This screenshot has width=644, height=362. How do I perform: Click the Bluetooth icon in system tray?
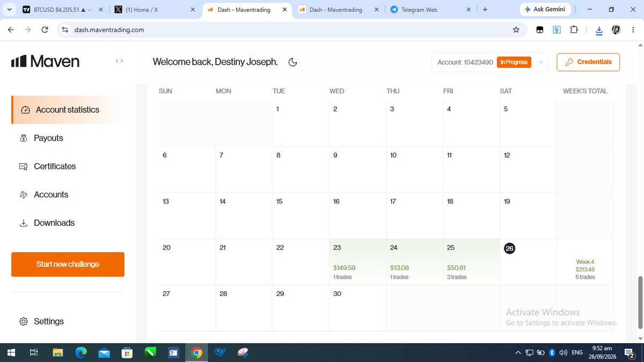pos(552,353)
